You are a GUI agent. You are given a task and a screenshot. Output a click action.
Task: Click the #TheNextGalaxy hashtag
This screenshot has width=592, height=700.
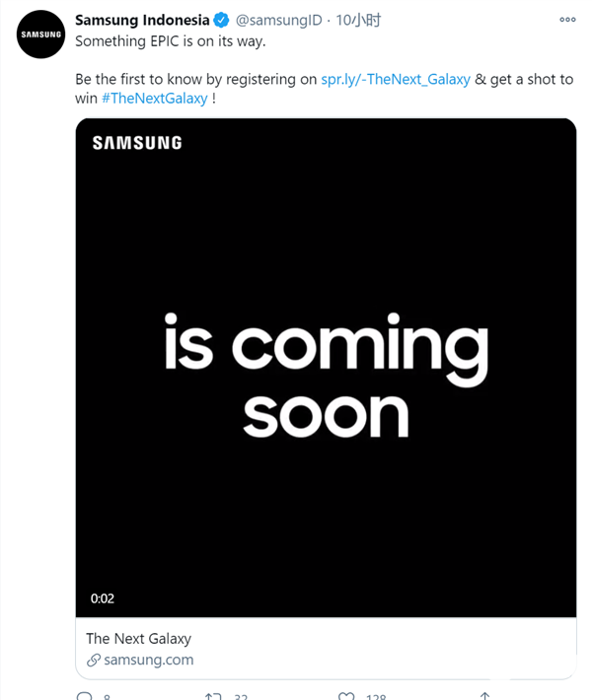coord(154,99)
